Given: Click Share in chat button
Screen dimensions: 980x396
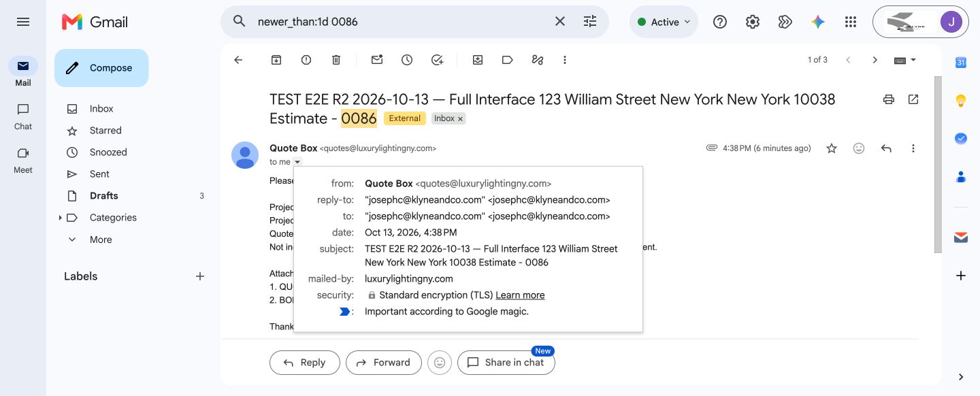Looking at the screenshot, I should (506, 363).
